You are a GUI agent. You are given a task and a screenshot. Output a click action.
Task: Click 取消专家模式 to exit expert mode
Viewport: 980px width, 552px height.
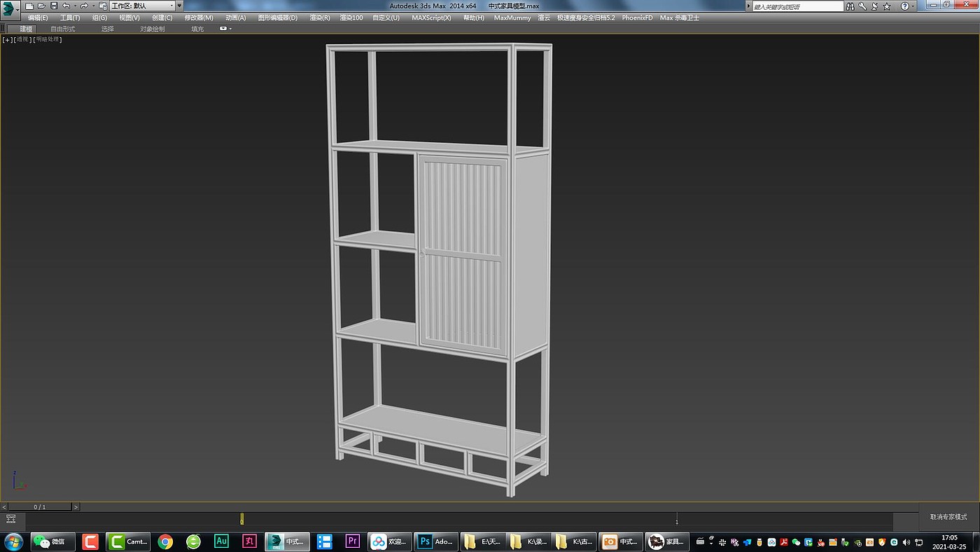click(948, 517)
